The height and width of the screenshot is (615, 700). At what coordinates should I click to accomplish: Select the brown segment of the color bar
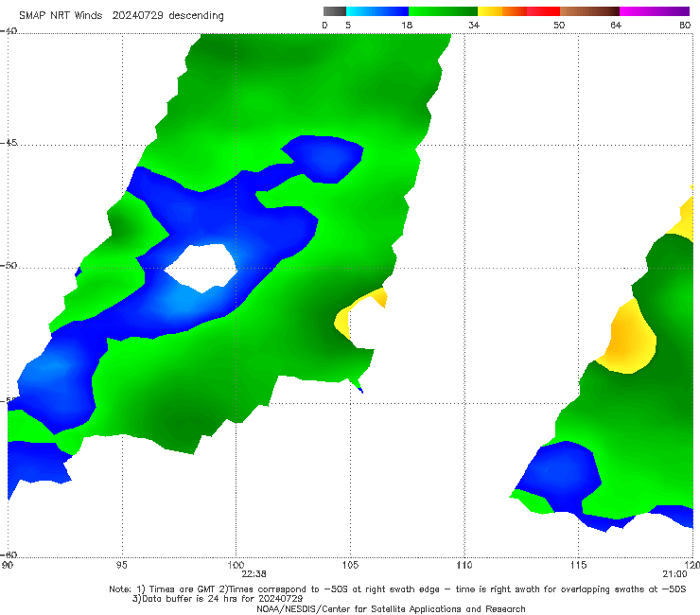click(x=589, y=11)
